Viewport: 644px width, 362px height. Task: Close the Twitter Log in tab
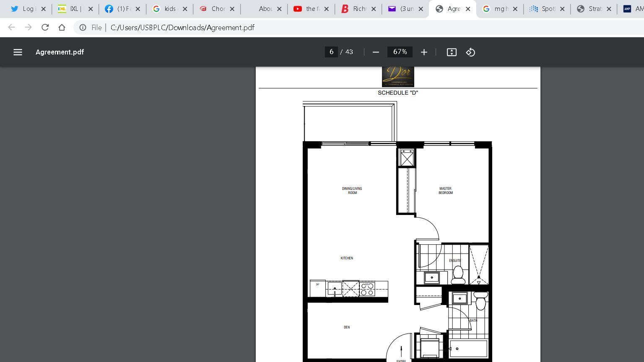pyautogui.click(x=43, y=9)
